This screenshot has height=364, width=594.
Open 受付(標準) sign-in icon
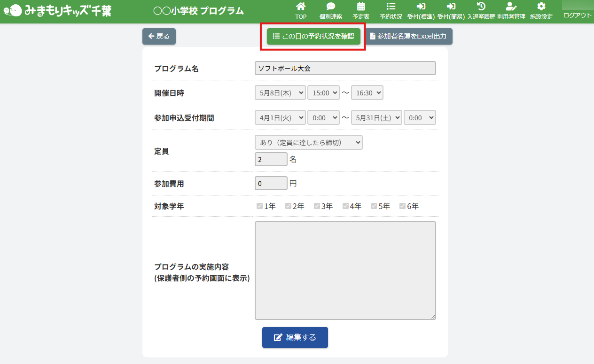[421, 7]
